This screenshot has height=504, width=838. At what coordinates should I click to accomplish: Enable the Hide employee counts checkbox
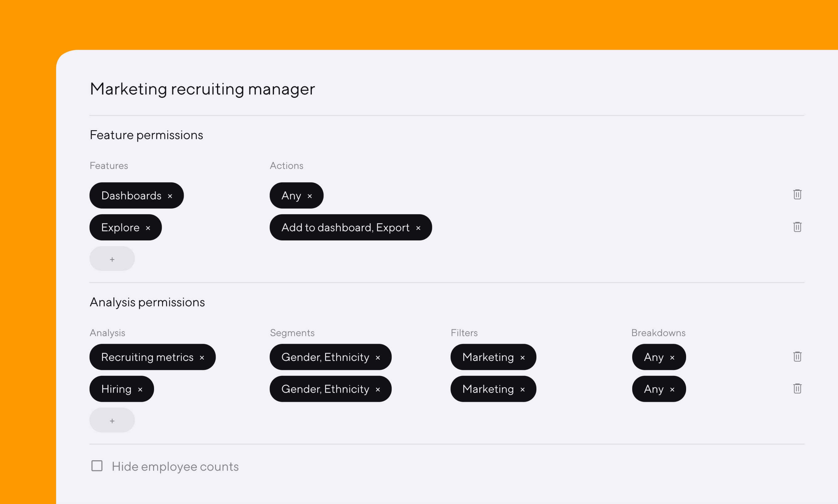click(x=97, y=466)
